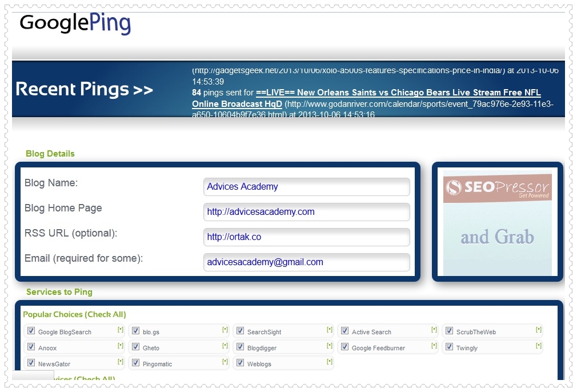Click the Email address input field
The image size is (577, 392).
pos(306,262)
